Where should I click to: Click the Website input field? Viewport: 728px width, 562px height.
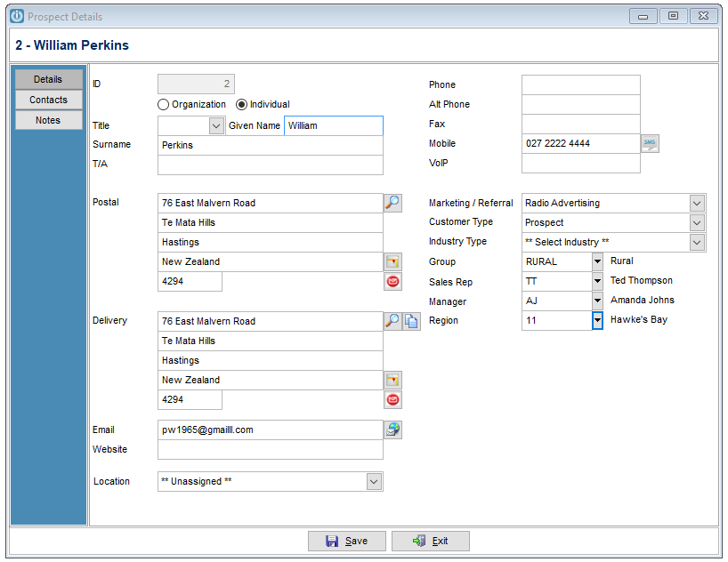pos(271,450)
